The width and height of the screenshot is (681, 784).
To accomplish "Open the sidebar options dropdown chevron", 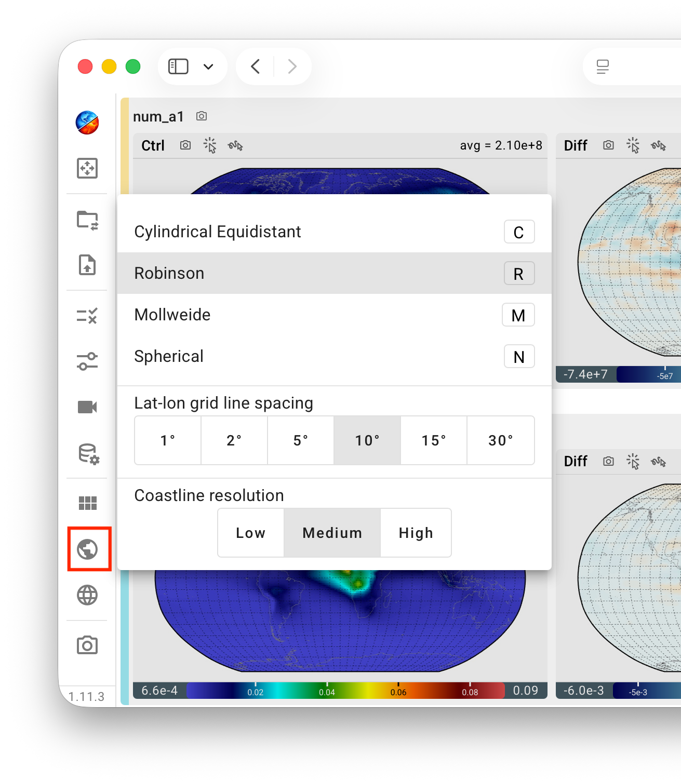I will tap(208, 66).
